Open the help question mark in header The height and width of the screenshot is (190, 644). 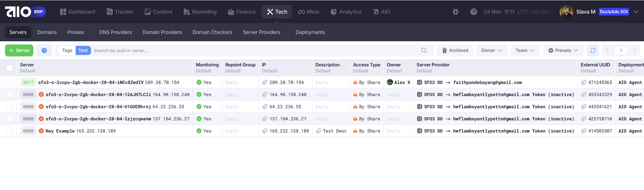pos(474,12)
